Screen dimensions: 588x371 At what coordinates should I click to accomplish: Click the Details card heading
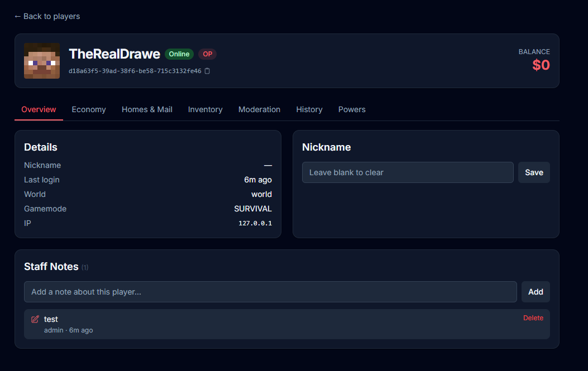(x=41, y=147)
